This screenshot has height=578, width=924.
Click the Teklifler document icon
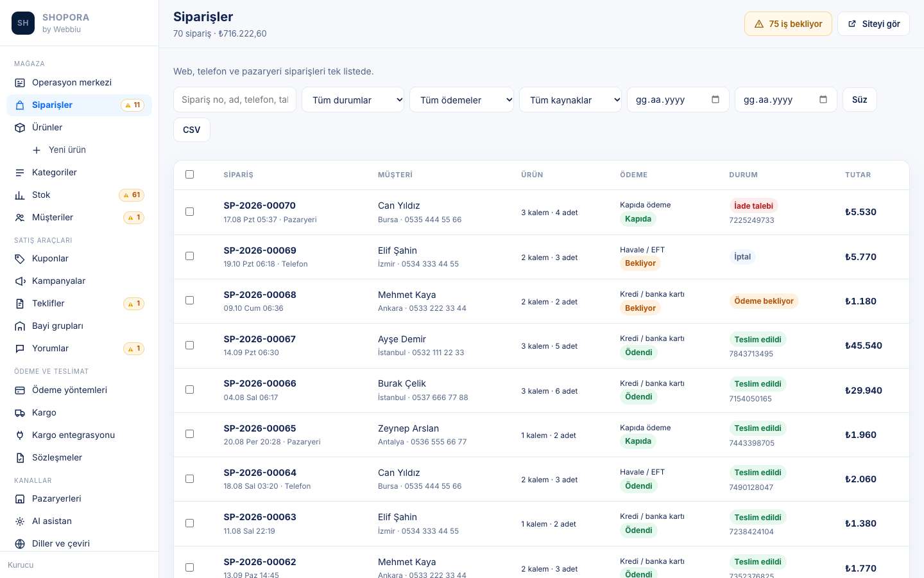pyautogui.click(x=20, y=304)
